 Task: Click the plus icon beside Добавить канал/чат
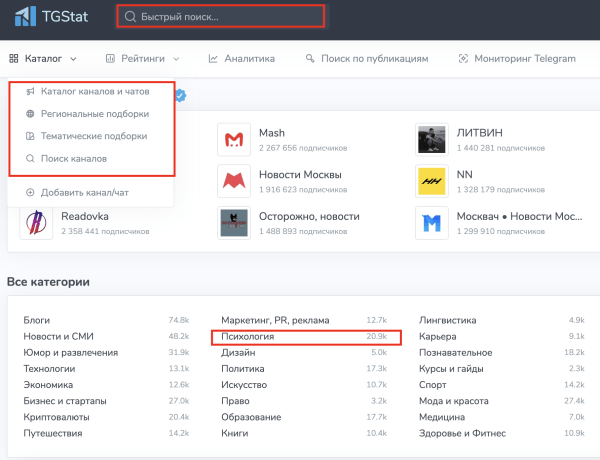point(30,192)
